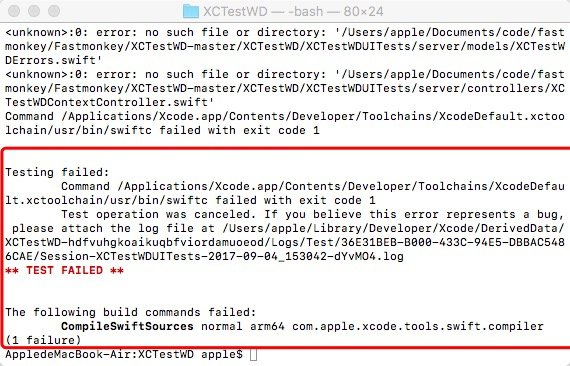570x366 pixels.
Task: Click the window title 'XCTestWD — -bash — 80×24'
Action: pos(293,11)
